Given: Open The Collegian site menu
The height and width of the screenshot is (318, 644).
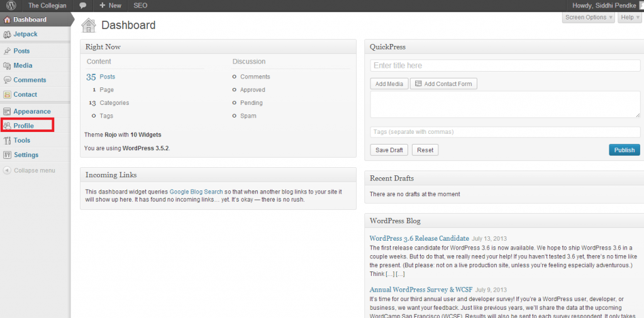Looking at the screenshot, I should point(47,6).
